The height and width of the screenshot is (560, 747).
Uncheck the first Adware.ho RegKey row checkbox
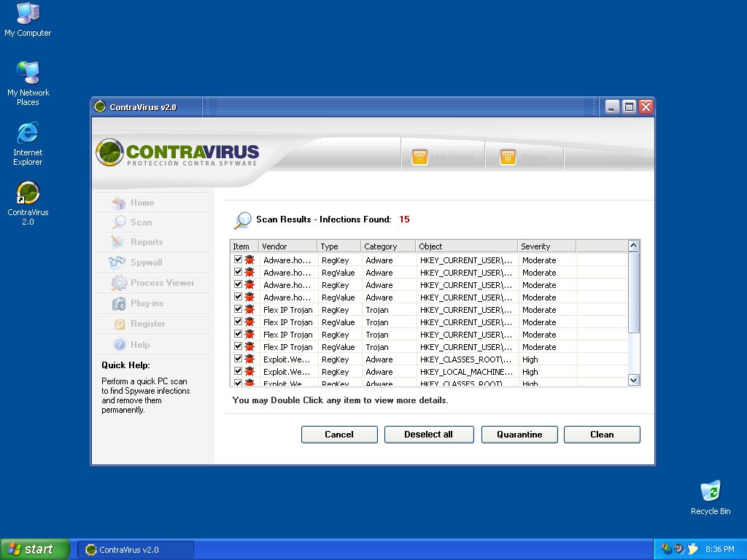coord(238,260)
